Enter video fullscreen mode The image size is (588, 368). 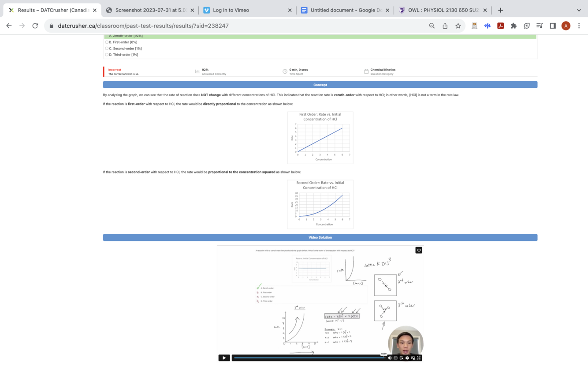pyautogui.click(x=419, y=358)
